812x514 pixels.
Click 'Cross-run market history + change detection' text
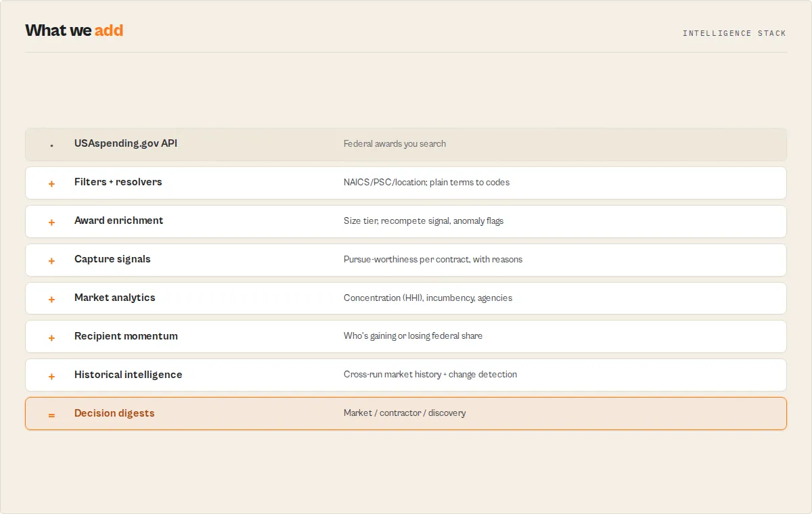pyautogui.click(x=430, y=375)
